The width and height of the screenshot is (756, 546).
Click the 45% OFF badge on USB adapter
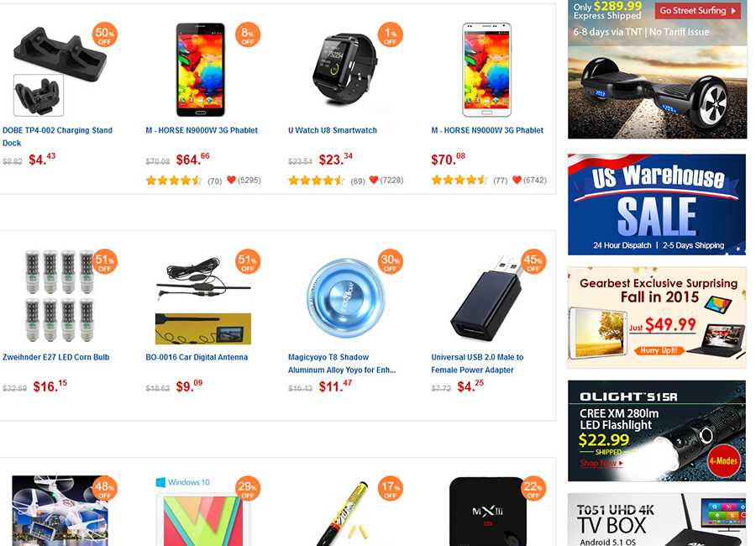533,262
